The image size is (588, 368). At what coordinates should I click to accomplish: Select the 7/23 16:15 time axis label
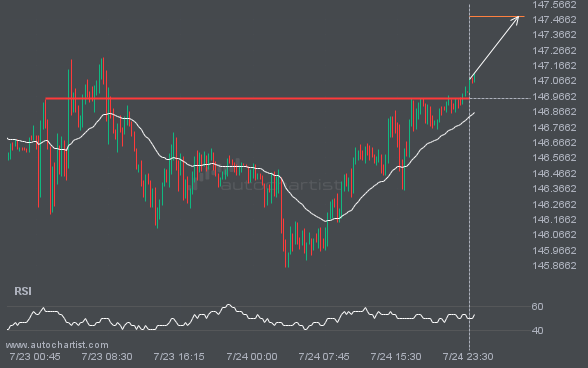[x=179, y=356]
